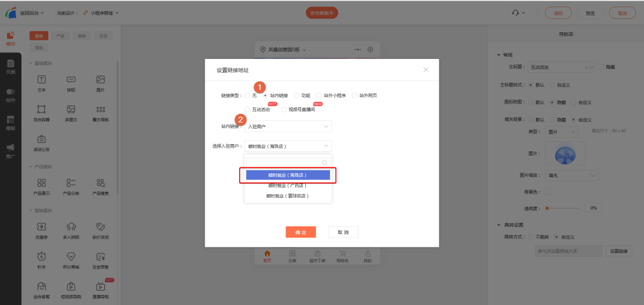
Task: Click the 保存 button
Action: tap(558, 13)
